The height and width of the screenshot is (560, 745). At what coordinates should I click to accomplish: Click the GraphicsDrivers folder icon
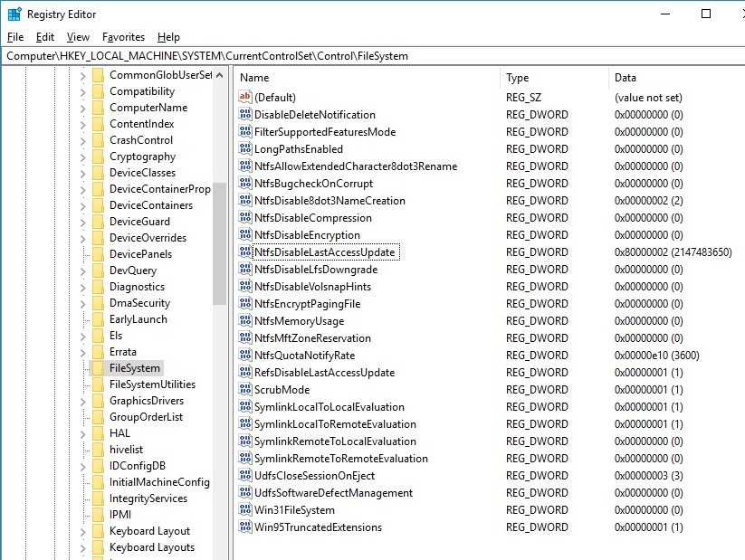pyautogui.click(x=98, y=401)
